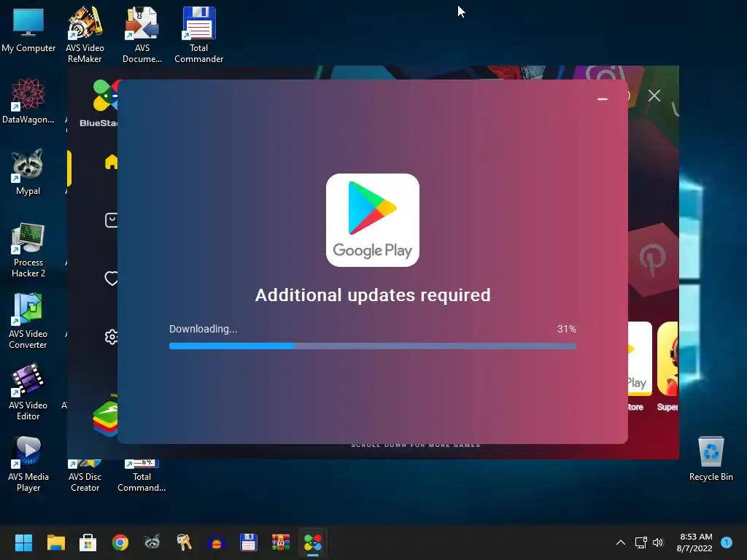Open Mypal browser desktop shortcut
The image size is (747, 560).
pyautogui.click(x=28, y=172)
